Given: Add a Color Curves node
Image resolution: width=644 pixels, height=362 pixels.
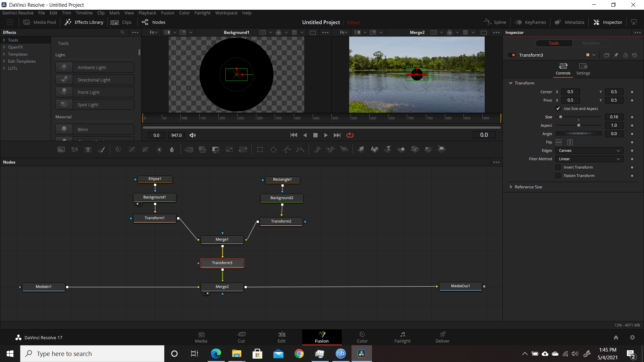Looking at the screenshot, I should pyautogui.click(x=132, y=149).
